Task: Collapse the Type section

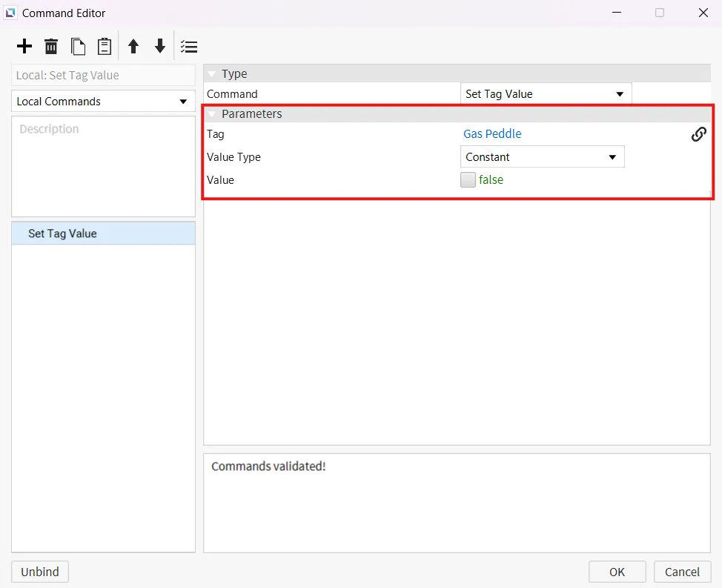Action: (212, 74)
